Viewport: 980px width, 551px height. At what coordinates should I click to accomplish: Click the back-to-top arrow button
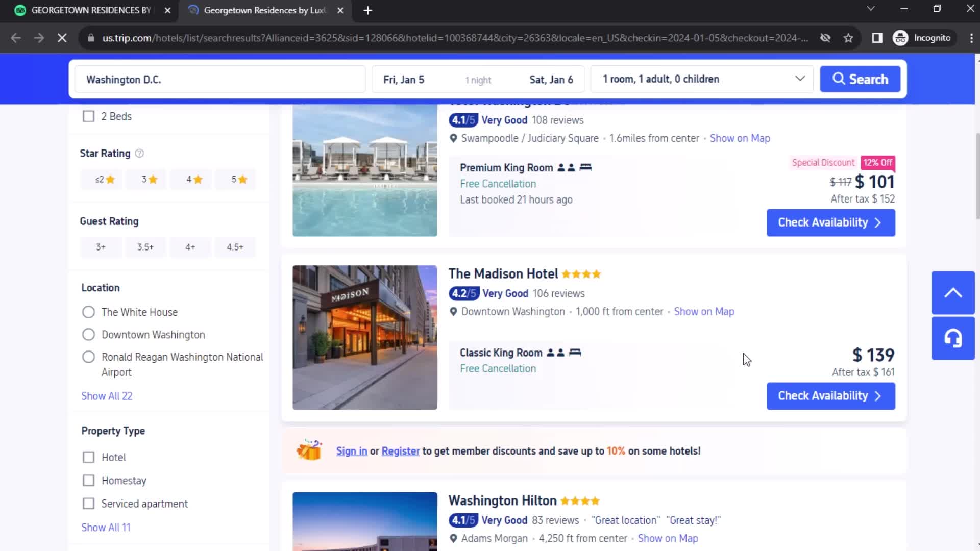coord(953,293)
